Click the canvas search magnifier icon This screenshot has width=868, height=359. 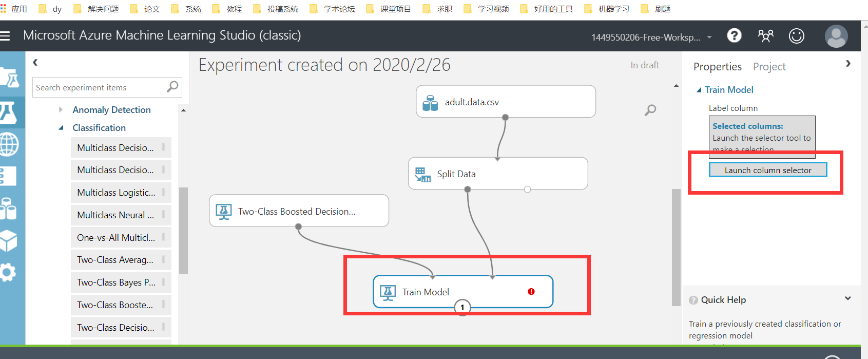pos(650,110)
